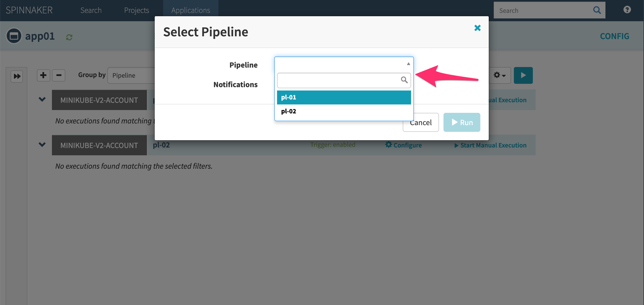Screen dimensions: 644x305
Task: Click the Cancel button
Action: 420,122
